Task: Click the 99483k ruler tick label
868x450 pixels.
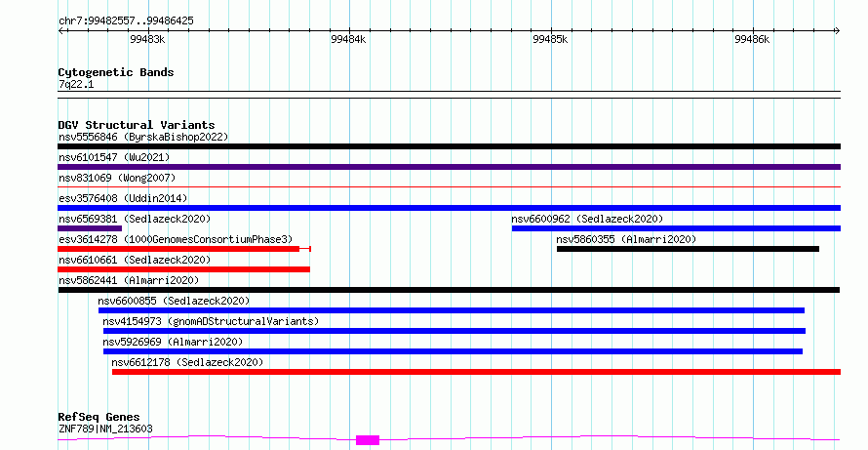Action: (x=147, y=39)
